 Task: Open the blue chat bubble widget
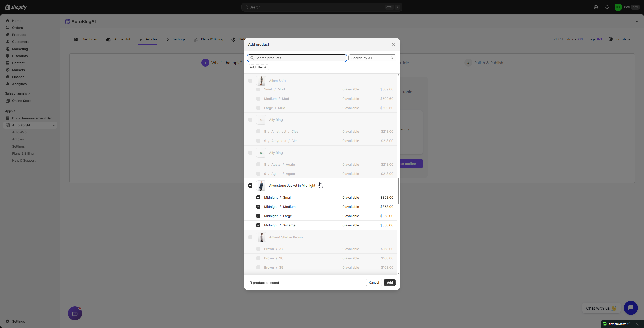tap(631, 308)
